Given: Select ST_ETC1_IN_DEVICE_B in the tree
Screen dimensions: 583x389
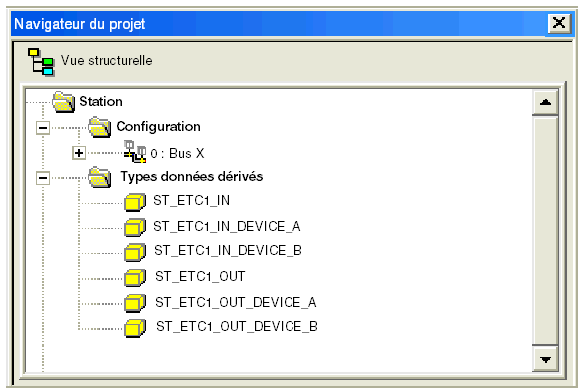Looking at the screenshot, I should click(x=228, y=251).
